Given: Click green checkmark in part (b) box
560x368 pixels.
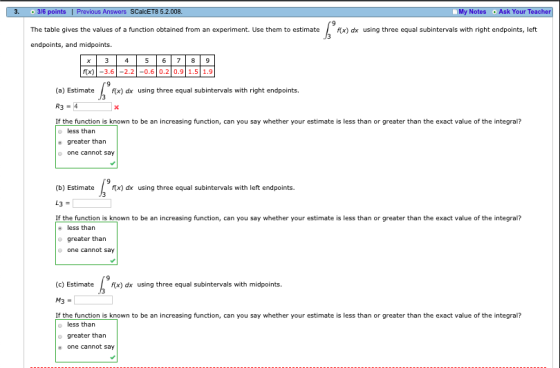Looking at the screenshot, I should pos(112,260).
